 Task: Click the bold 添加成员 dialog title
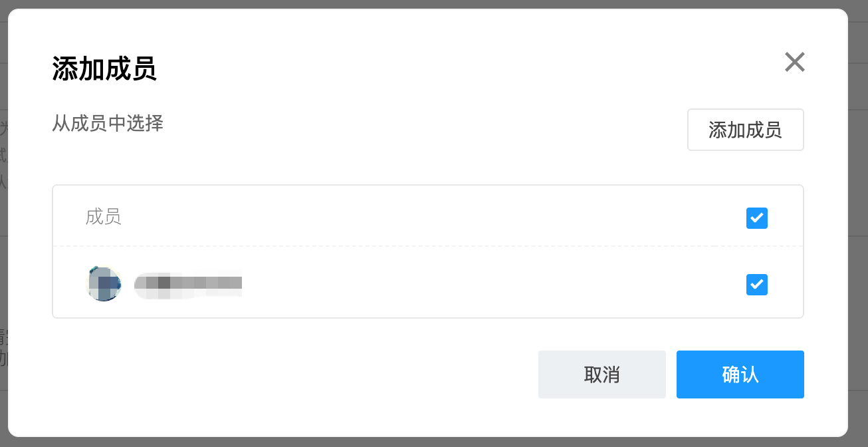click(104, 69)
